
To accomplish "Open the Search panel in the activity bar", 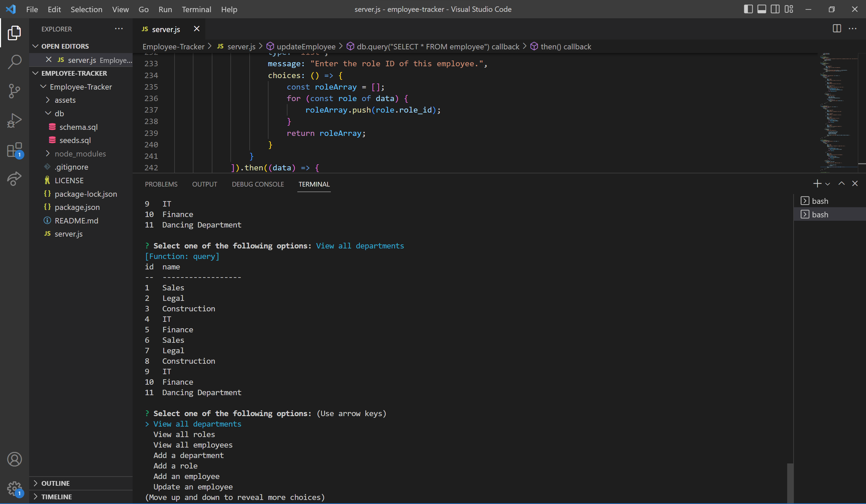I will pyautogui.click(x=15, y=62).
